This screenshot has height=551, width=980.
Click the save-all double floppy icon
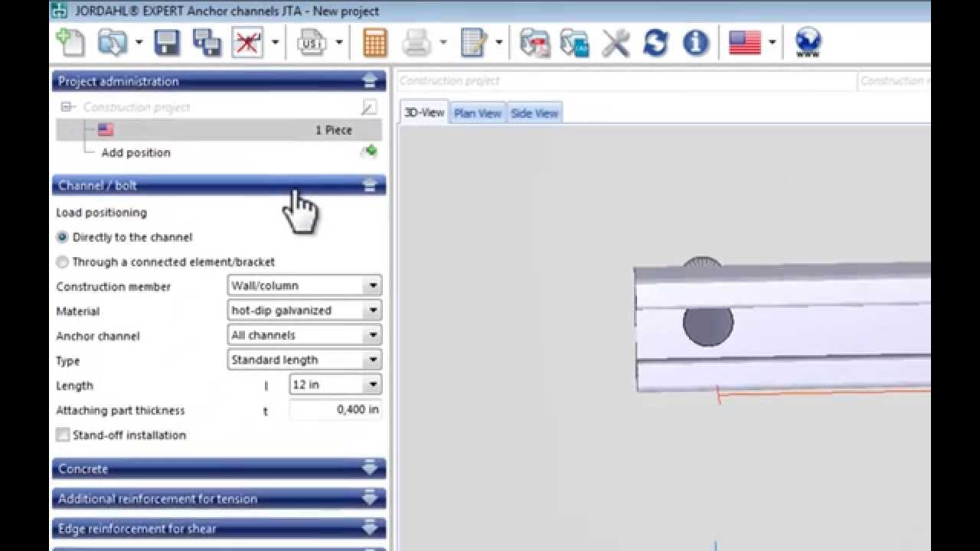207,42
